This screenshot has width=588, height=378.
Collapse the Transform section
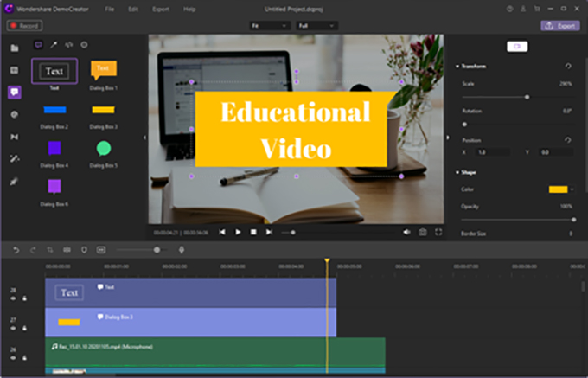click(457, 66)
